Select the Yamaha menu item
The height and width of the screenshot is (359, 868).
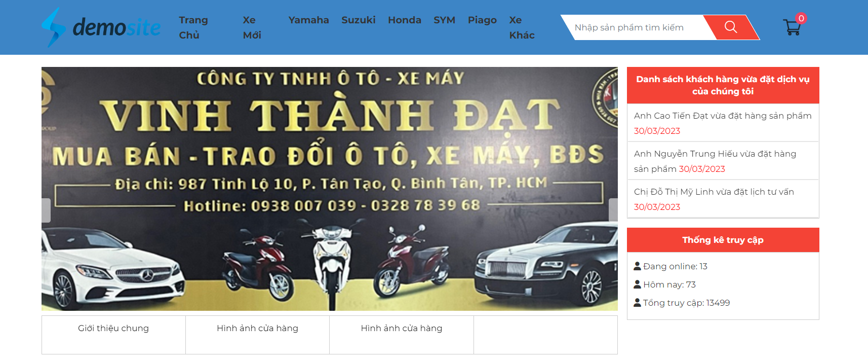(x=308, y=20)
